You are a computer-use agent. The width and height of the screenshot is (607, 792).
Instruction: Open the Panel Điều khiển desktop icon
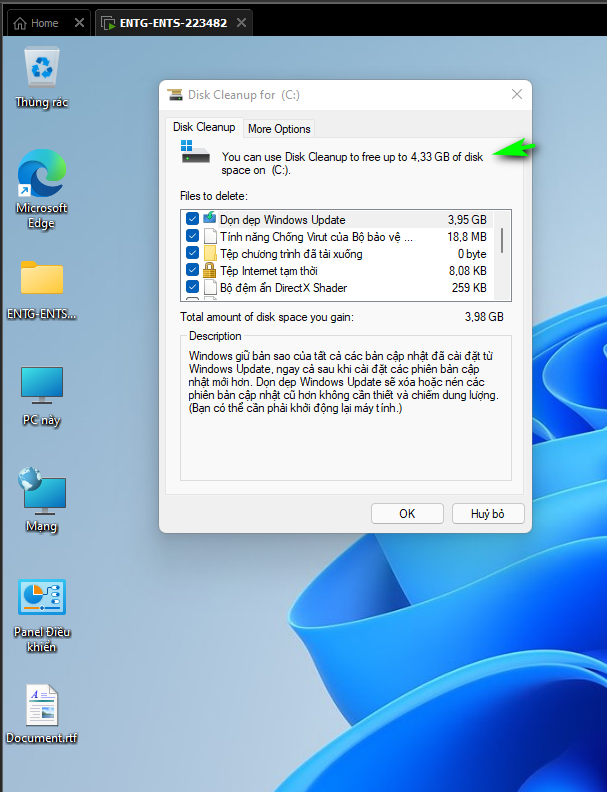[x=42, y=597]
